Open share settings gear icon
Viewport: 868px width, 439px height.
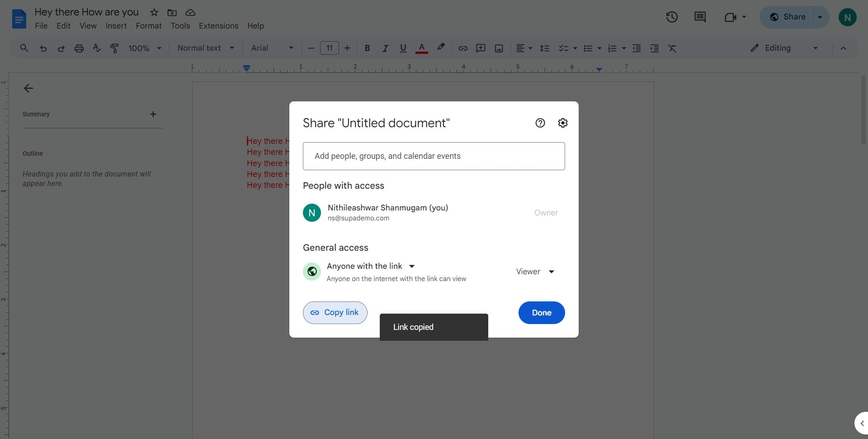(x=562, y=123)
